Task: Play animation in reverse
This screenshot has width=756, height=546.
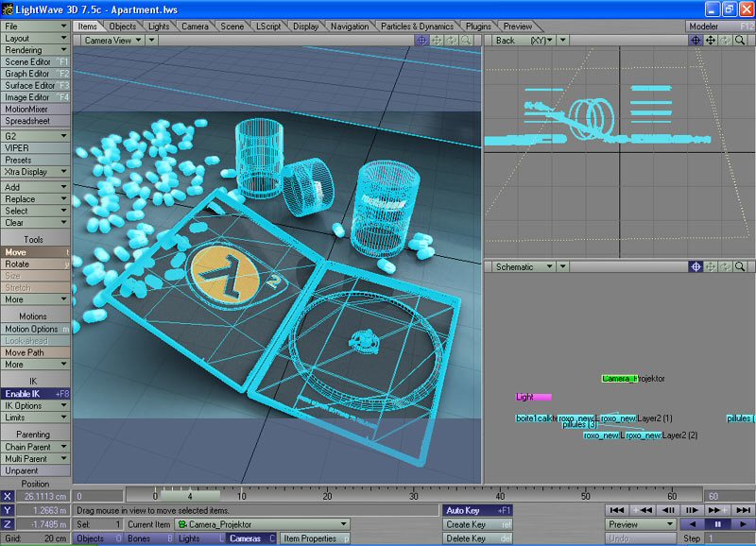Action: (x=693, y=524)
